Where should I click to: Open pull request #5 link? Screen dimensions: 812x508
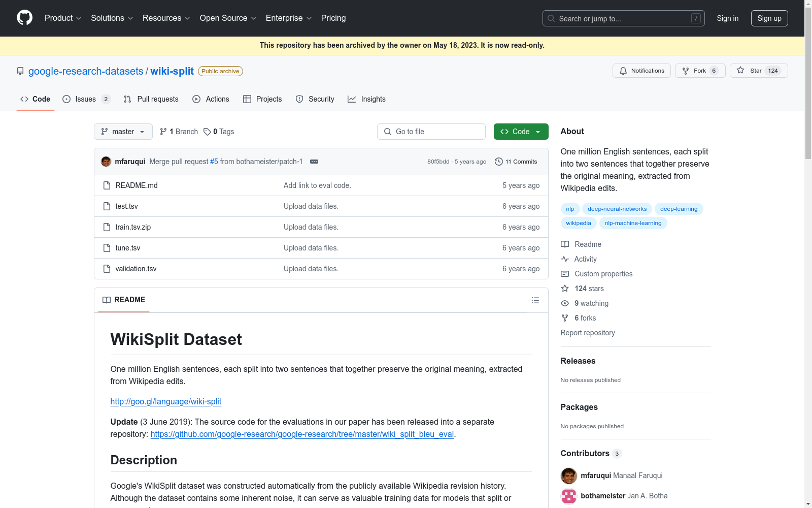pos(214,162)
